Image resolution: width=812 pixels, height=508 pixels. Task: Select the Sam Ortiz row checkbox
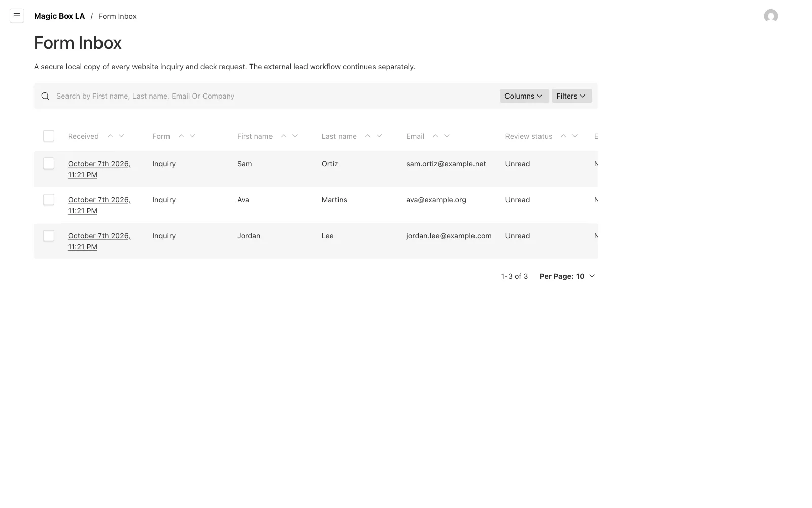click(49, 163)
